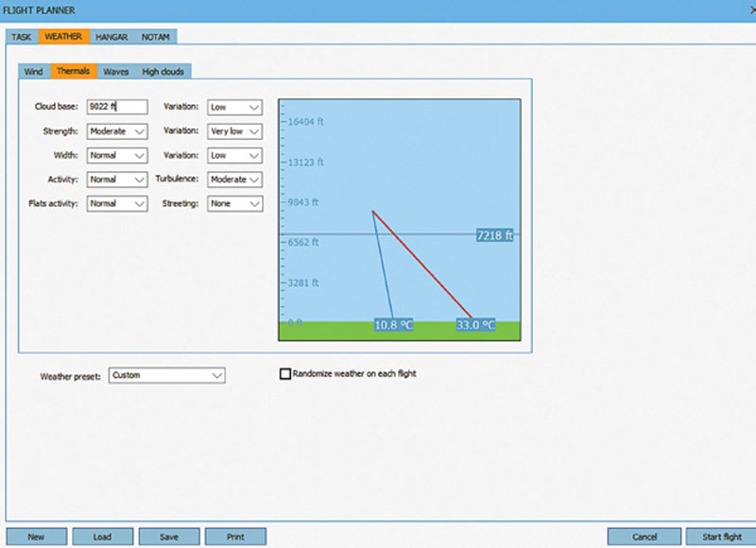Click the 33.0 °C temperature handle
The image size is (756, 548).
click(475, 325)
